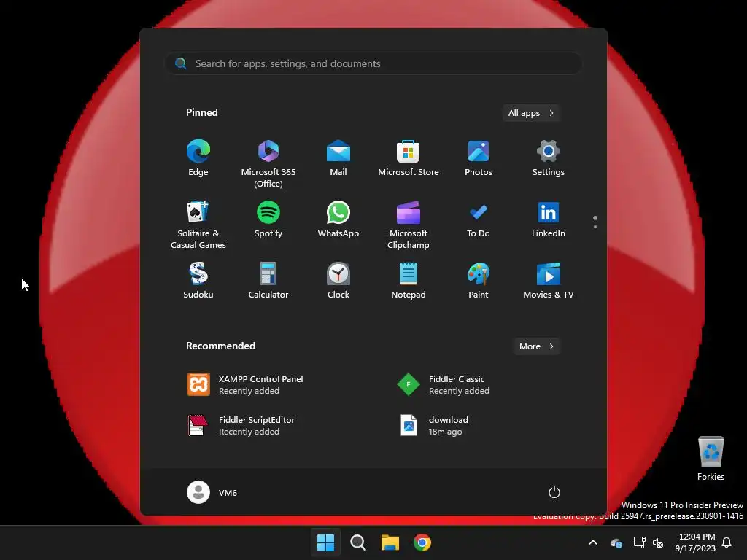747x560 pixels.
Task: Open taskbar Search
Action: [357, 542]
